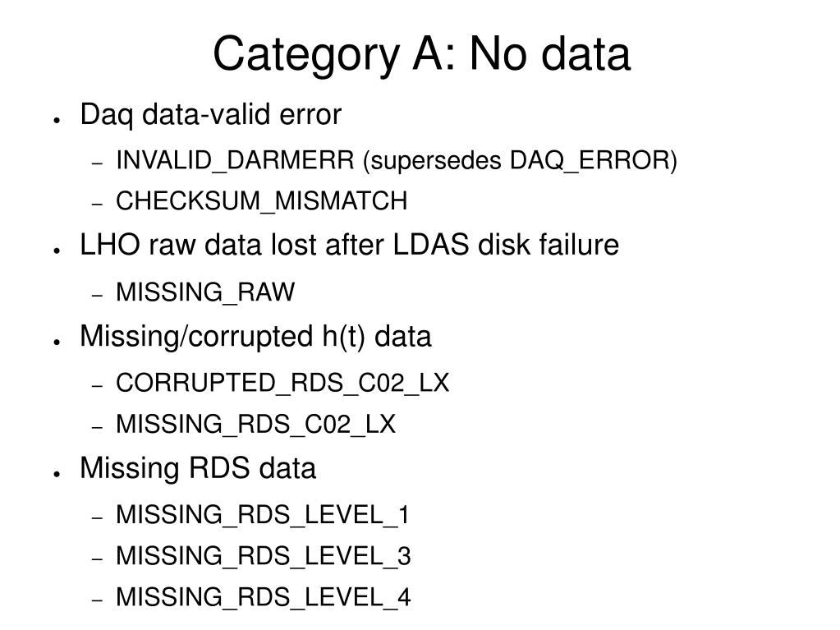Screen dimensions: 840x630
Task: Click the slide title Category A: No data
Action: click(421, 55)
